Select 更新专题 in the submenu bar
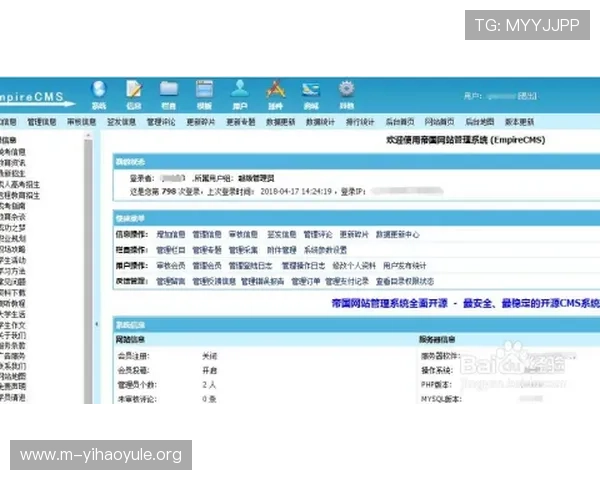600x480 pixels. pos(241,122)
